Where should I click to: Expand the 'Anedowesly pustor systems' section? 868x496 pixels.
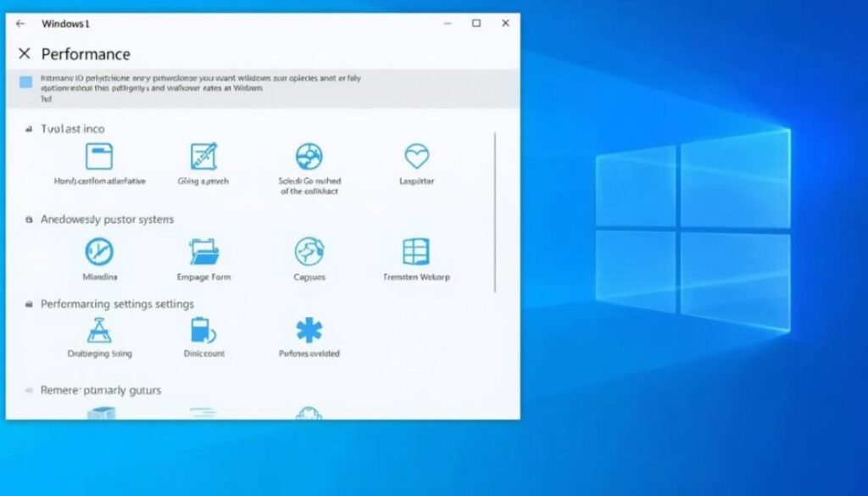30,220
